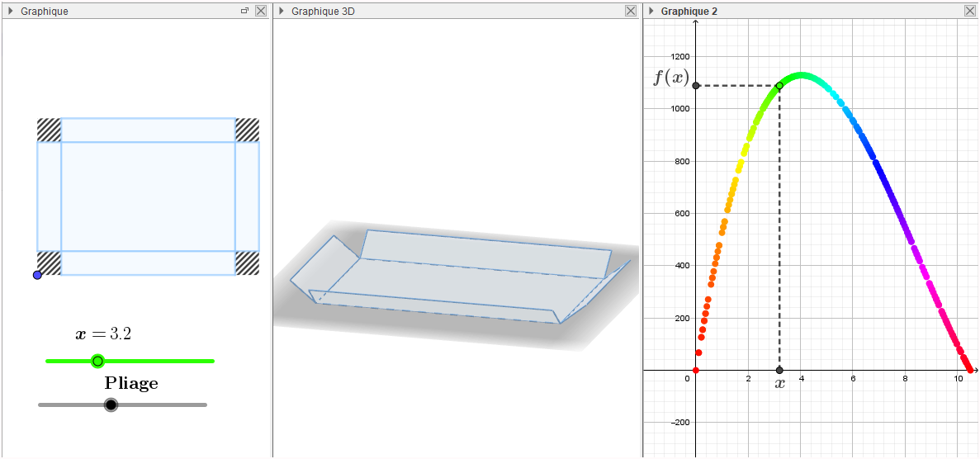
Task: Close the Graphique 2 panel
Action: click(x=970, y=11)
